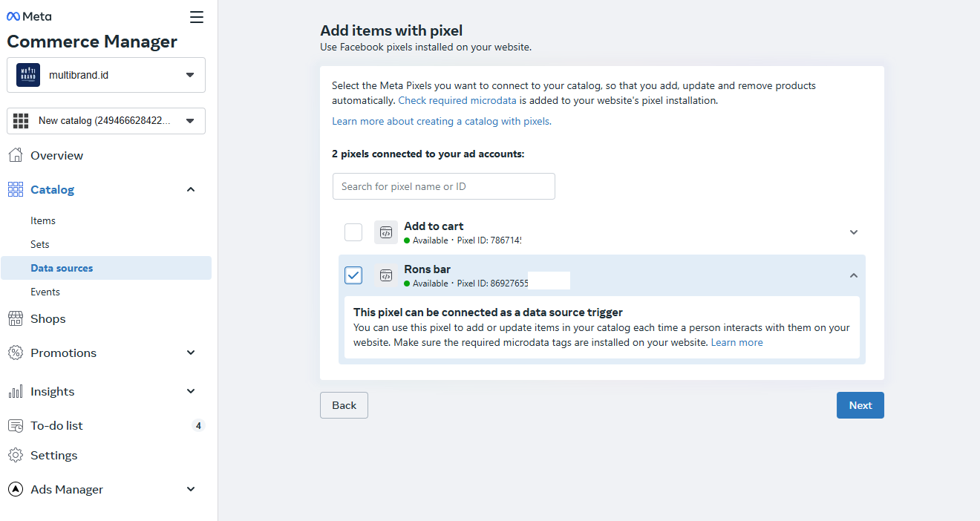Click the Overview home icon
Image resolution: width=980 pixels, height=521 pixels.
click(x=15, y=155)
